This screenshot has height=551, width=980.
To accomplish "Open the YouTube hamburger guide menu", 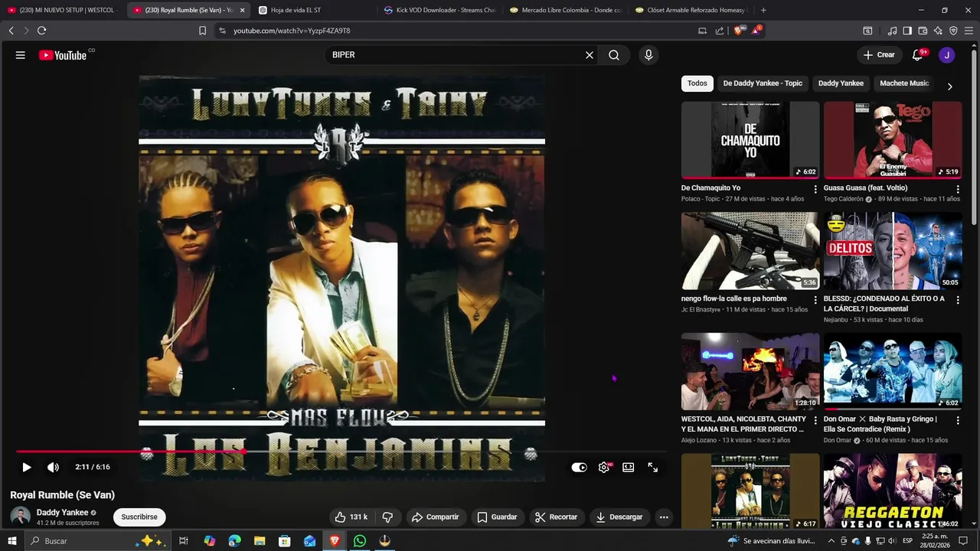I will (21, 55).
